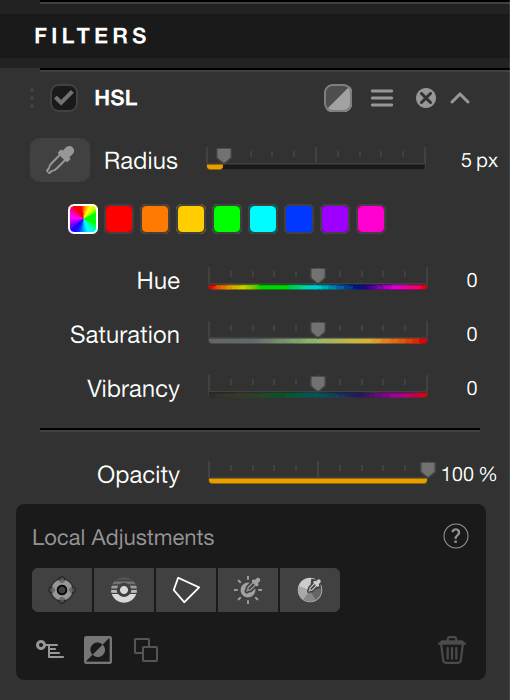
Task: Uncheck the HSL filter checkbox
Action: point(64,98)
